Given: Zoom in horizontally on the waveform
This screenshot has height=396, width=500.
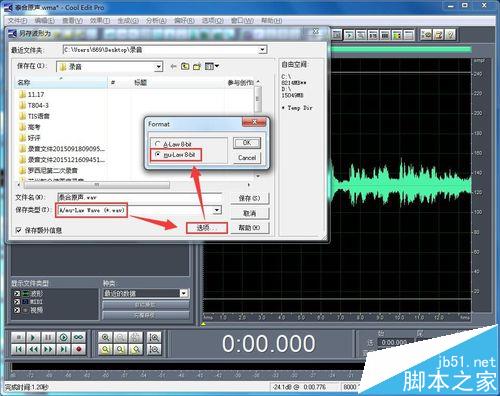Looking at the screenshot, I should (105, 337).
